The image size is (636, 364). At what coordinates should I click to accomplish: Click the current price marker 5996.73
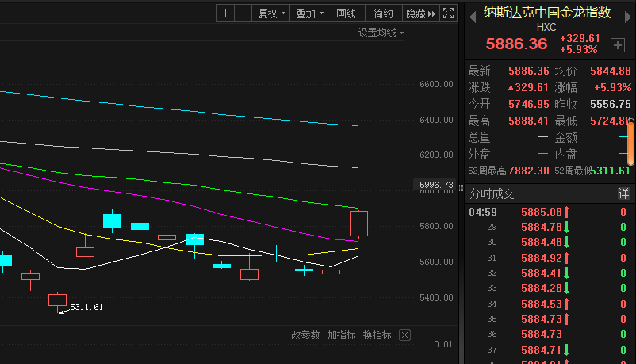coord(435,185)
